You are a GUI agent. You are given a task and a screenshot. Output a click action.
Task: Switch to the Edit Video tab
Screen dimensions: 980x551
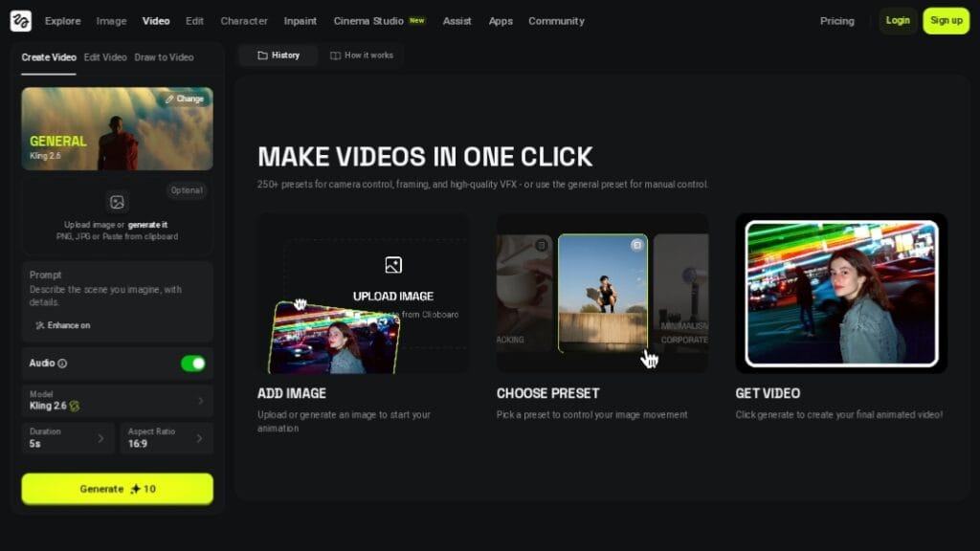click(x=105, y=57)
